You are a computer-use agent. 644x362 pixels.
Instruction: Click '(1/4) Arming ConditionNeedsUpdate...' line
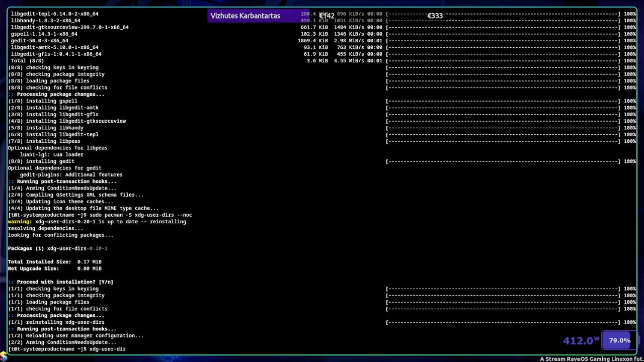click(62, 188)
